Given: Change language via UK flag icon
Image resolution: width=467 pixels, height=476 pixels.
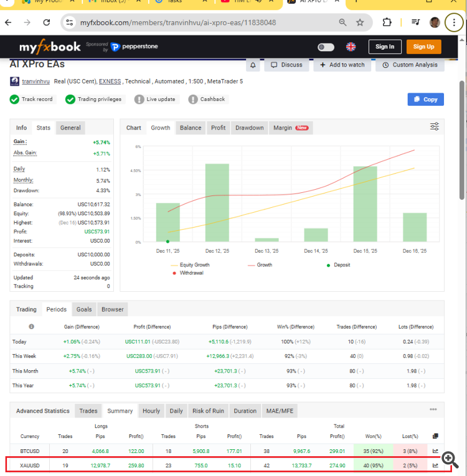Looking at the screenshot, I should (351, 47).
